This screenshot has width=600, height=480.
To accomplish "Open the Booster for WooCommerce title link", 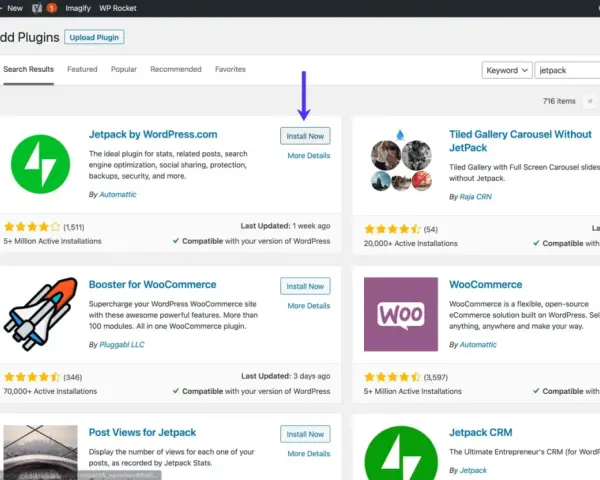I will [152, 284].
